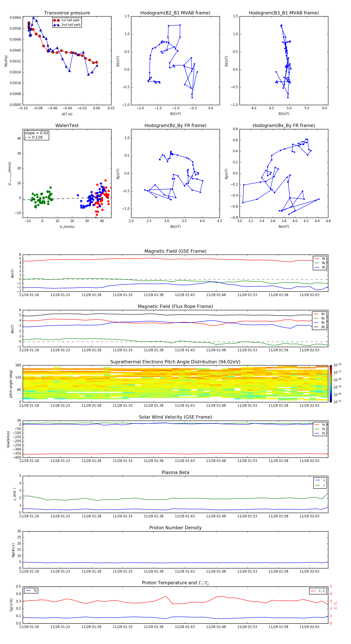Image resolution: width=351 pixels, height=644 pixels.
Task: Click the "WalenTest" plot title
Action: tap(67, 125)
